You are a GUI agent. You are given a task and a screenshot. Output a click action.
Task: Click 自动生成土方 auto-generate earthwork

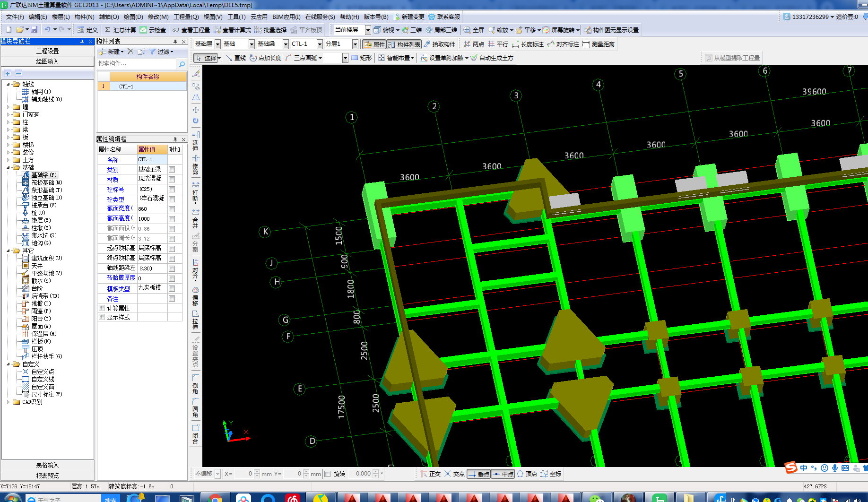tap(492, 58)
